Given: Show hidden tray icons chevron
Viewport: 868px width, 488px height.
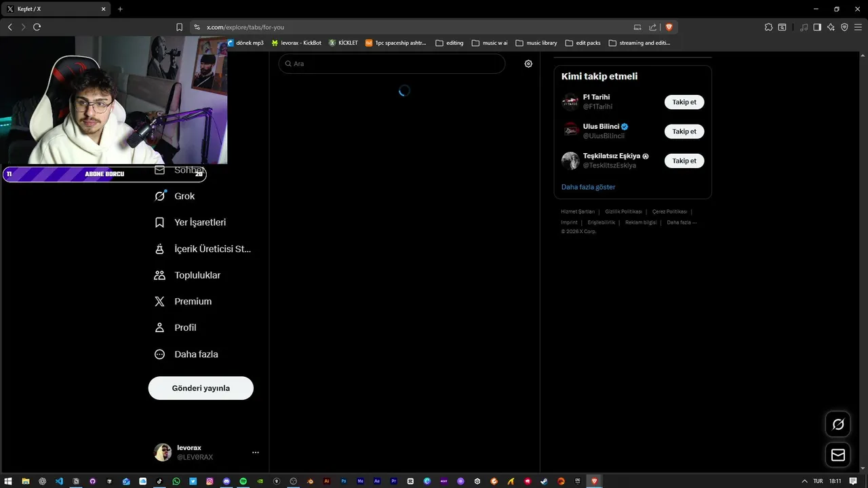Looking at the screenshot, I should click(804, 481).
